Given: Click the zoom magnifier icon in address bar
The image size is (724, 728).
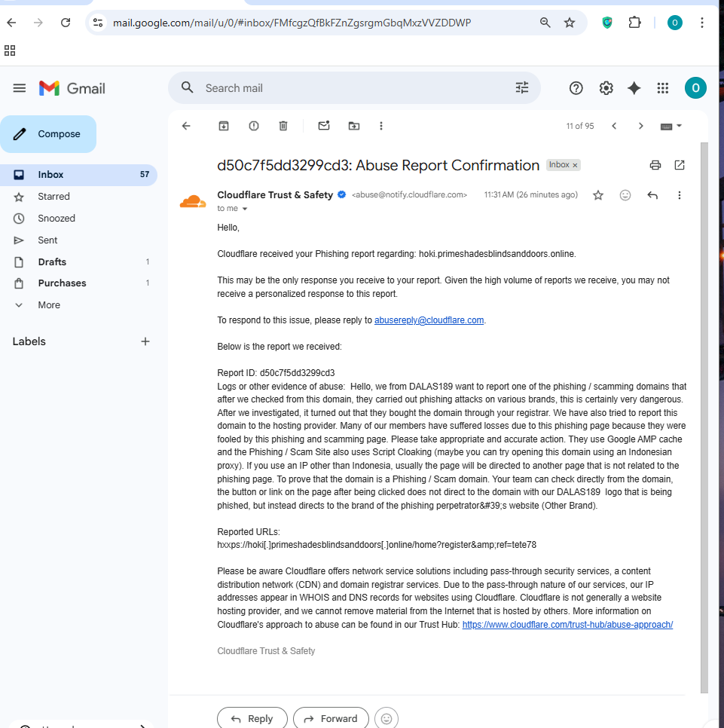Looking at the screenshot, I should 545,23.
